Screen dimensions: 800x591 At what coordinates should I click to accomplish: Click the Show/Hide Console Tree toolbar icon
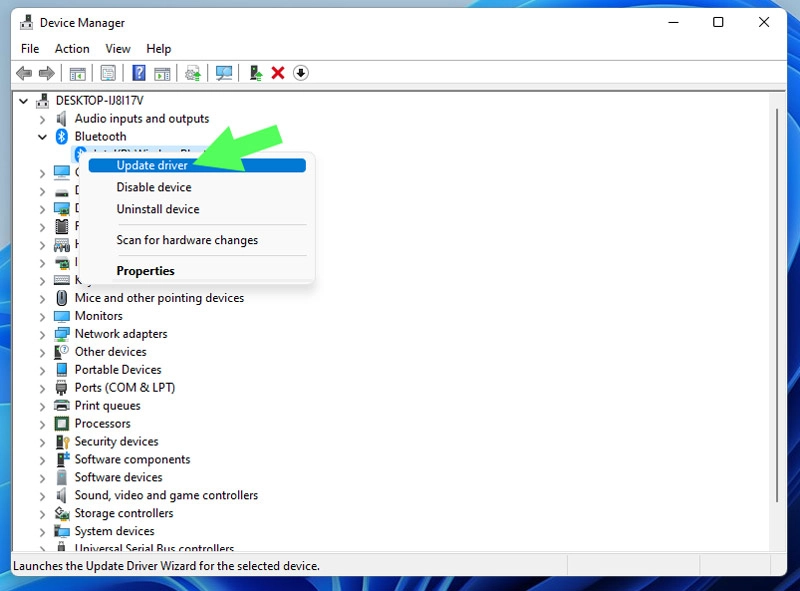(78, 73)
